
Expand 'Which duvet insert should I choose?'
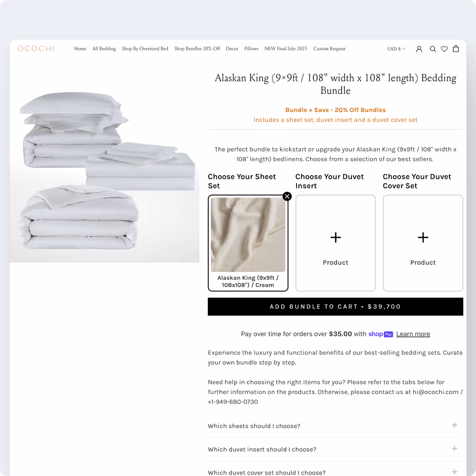coord(335,450)
